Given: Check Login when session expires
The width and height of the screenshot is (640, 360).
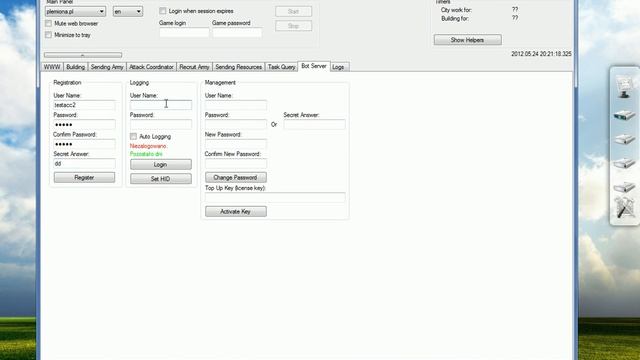Looking at the screenshot, I should click(x=163, y=11).
